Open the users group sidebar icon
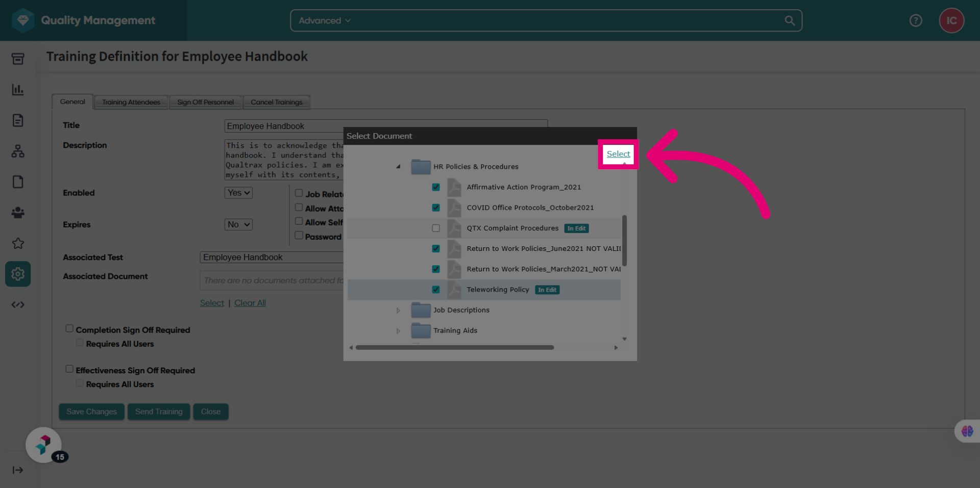This screenshot has height=488, width=980. (x=18, y=213)
